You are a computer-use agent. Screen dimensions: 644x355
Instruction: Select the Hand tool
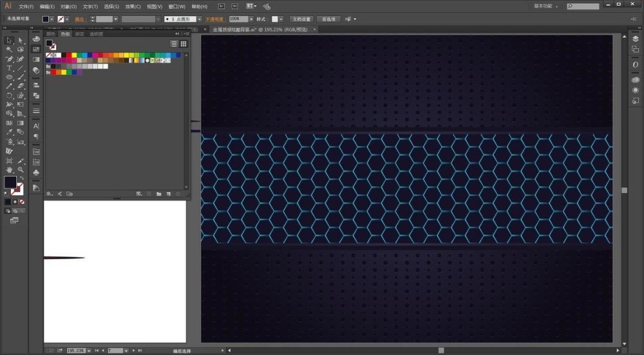point(9,168)
